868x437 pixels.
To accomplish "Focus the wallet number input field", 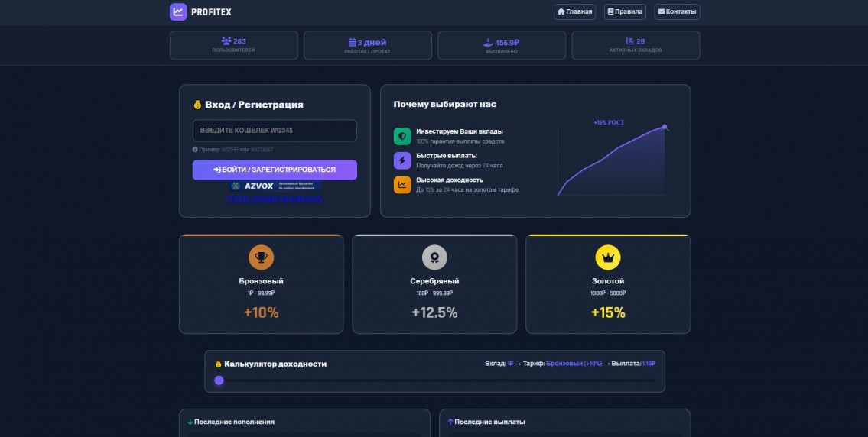I will click(275, 131).
